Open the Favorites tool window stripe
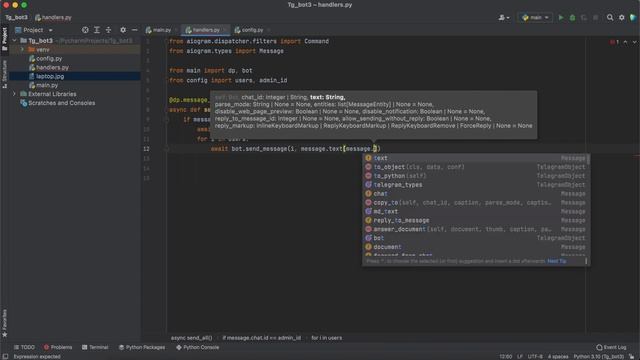Screen dimensions: 640x360 4,323
